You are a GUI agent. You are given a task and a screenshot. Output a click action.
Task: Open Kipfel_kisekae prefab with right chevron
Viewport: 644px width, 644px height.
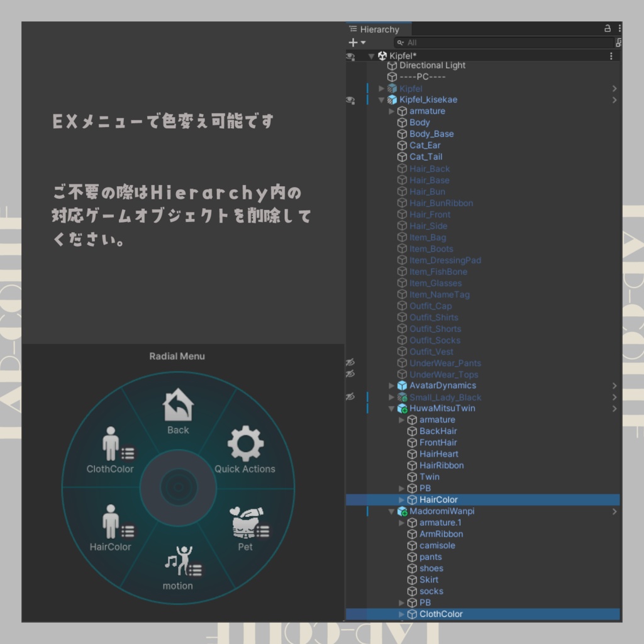[614, 100]
